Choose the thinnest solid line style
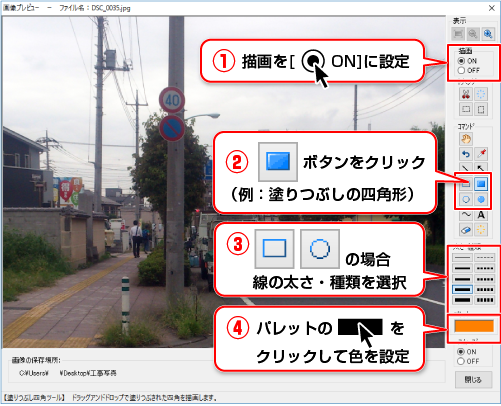501x406 pixels. pyautogui.click(x=462, y=258)
